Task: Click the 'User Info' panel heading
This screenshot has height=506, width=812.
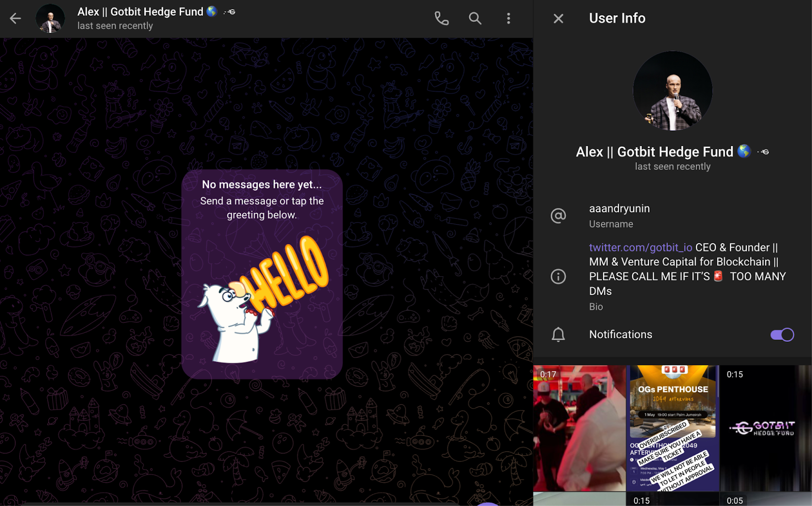Action: click(x=617, y=18)
